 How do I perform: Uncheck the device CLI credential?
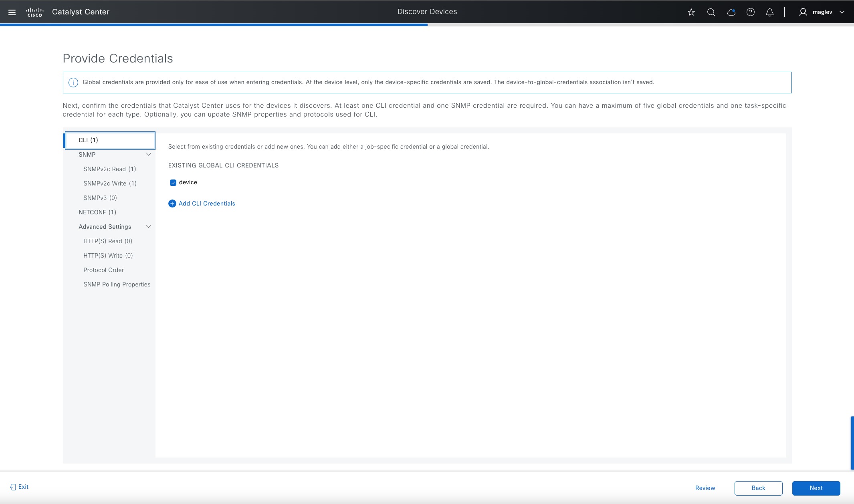173,183
